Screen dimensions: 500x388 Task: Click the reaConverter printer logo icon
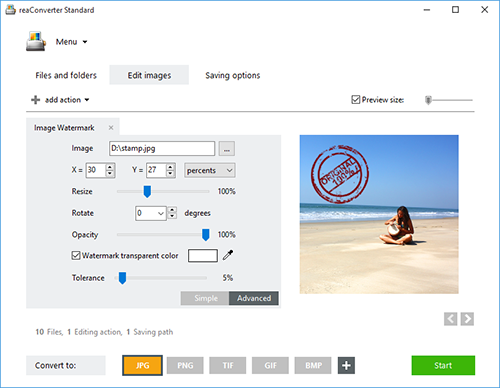[35, 41]
